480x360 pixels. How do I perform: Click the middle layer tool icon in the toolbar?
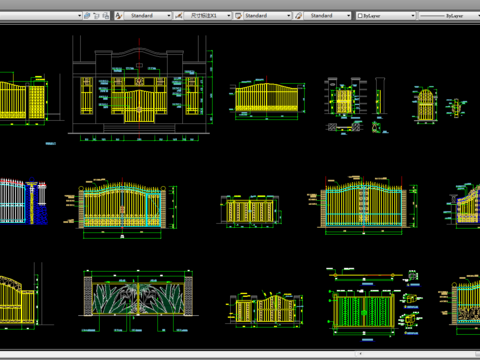click(x=97, y=16)
